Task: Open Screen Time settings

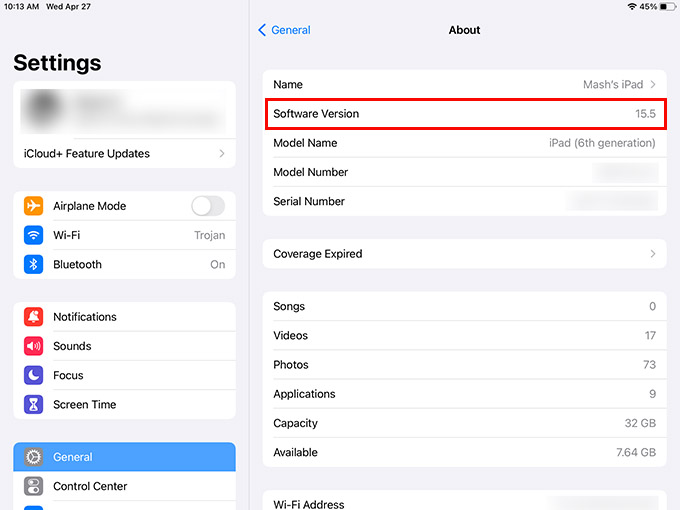Action: (x=124, y=404)
